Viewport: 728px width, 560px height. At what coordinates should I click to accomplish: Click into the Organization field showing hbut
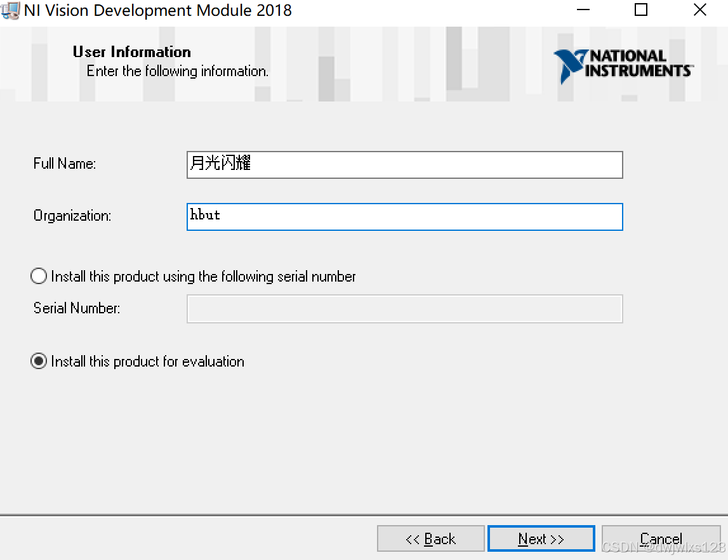pos(404,217)
